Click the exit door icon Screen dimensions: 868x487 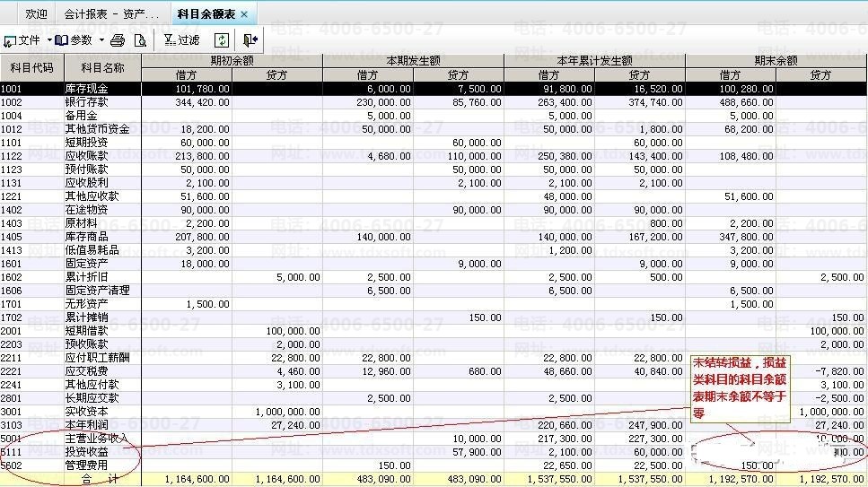250,40
